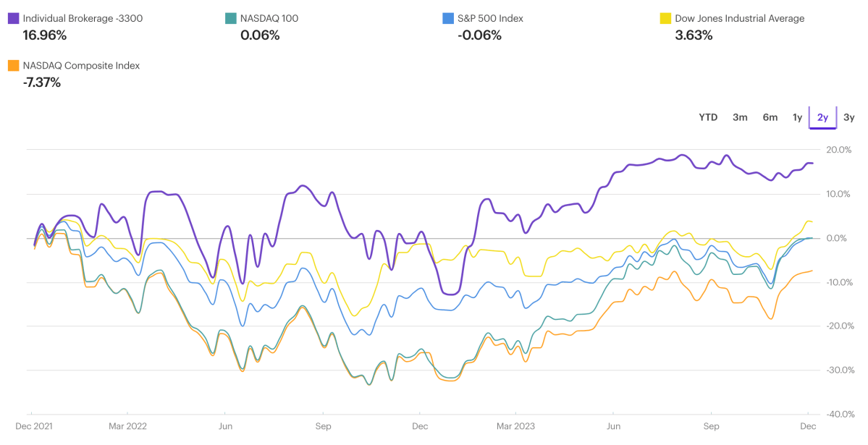Screen dimensions: 868x445
Task: Click the -7.37% NASDAQ Composite return value
Action: tap(42, 82)
